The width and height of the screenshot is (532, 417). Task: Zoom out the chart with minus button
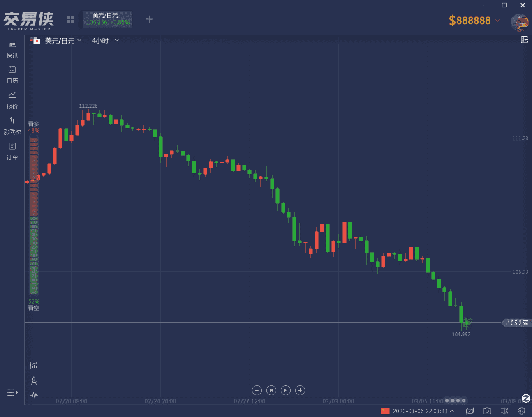coord(257,390)
